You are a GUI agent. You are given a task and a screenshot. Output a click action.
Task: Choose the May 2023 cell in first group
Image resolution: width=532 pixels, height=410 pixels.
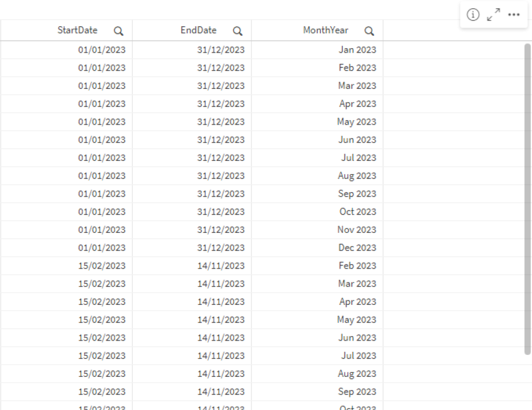pos(357,122)
